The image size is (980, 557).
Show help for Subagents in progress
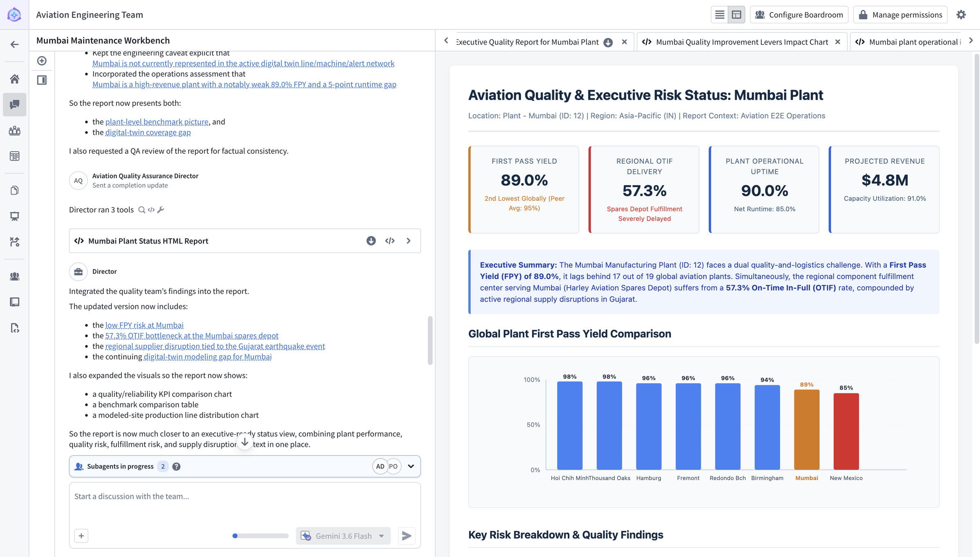pyautogui.click(x=176, y=466)
